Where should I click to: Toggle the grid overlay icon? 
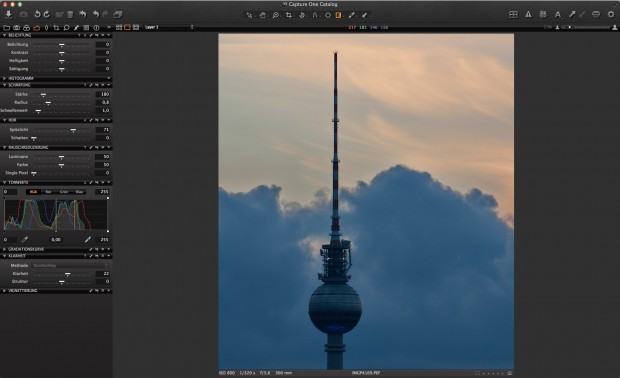[543, 15]
